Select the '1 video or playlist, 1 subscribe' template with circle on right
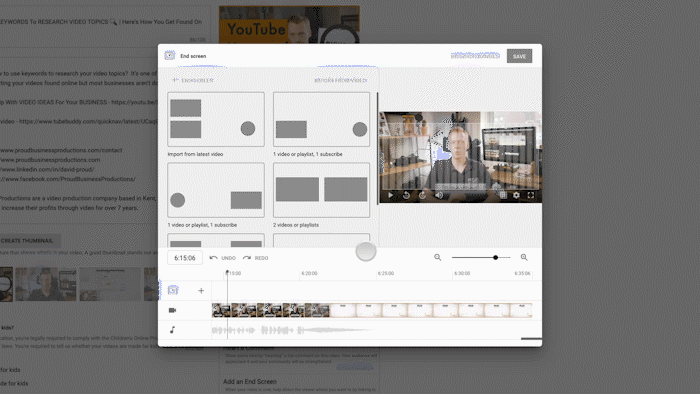This screenshot has height=394, width=700. [321, 120]
